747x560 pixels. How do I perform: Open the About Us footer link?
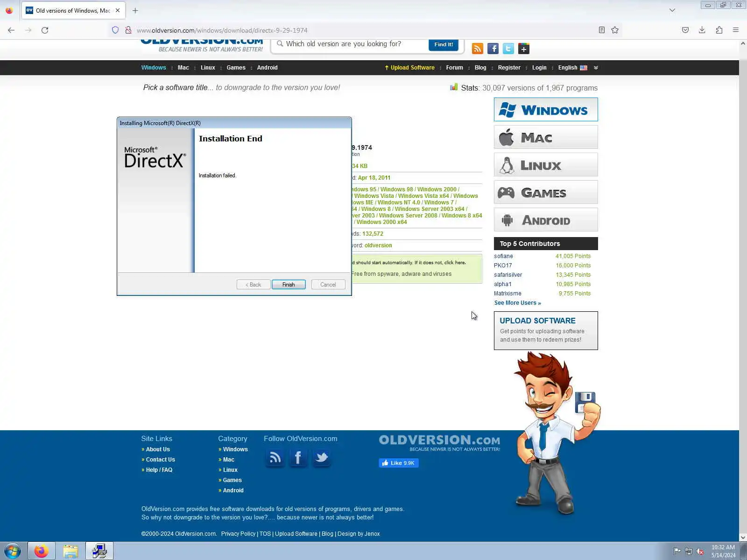click(x=158, y=449)
